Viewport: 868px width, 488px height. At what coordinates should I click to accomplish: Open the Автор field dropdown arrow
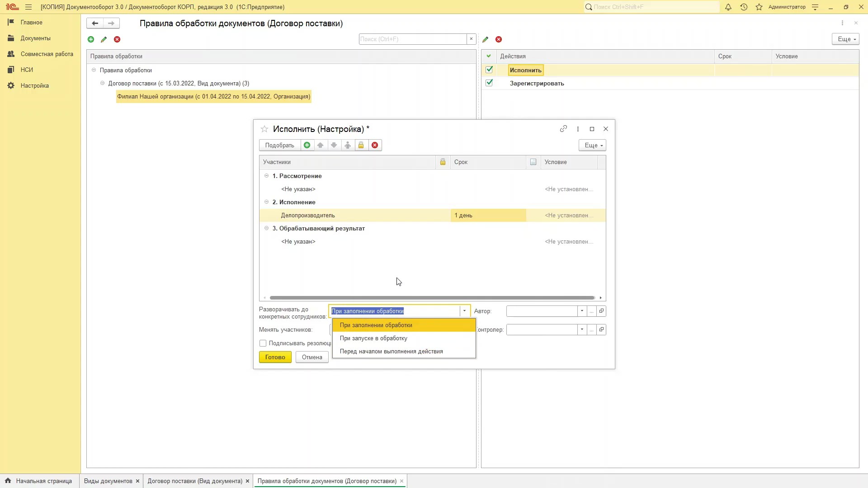pos(582,311)
